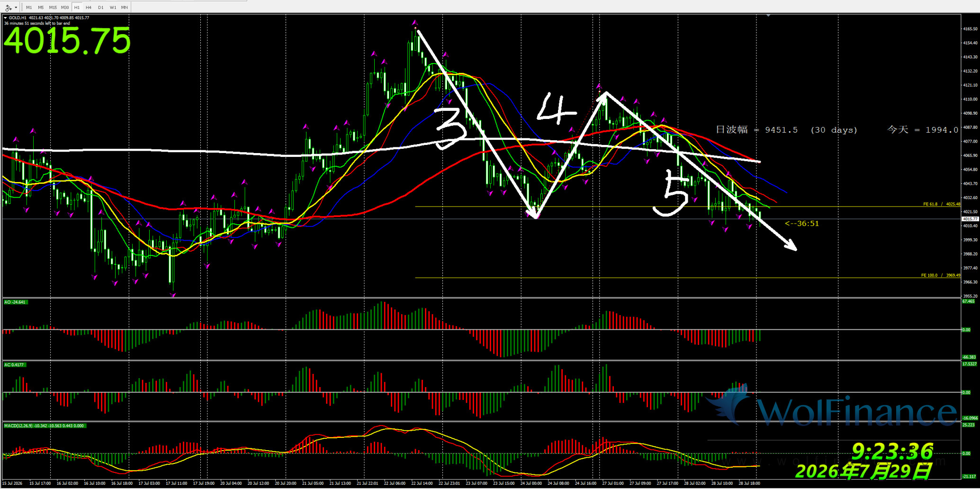Change timeframe to D1 daily

(x=100, y=8)
